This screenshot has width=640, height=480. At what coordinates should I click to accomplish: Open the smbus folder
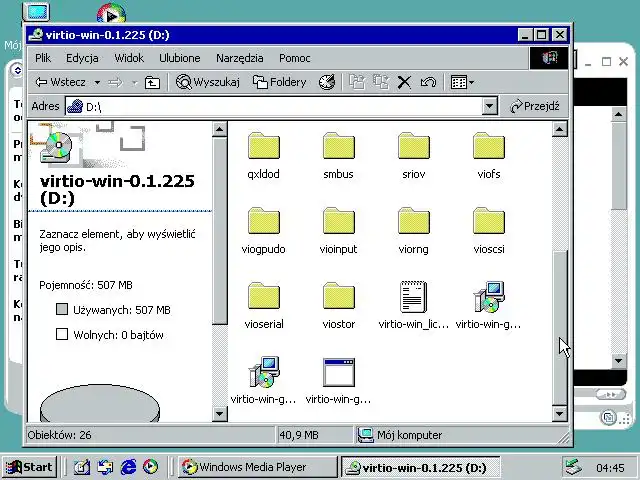point(338,156)
